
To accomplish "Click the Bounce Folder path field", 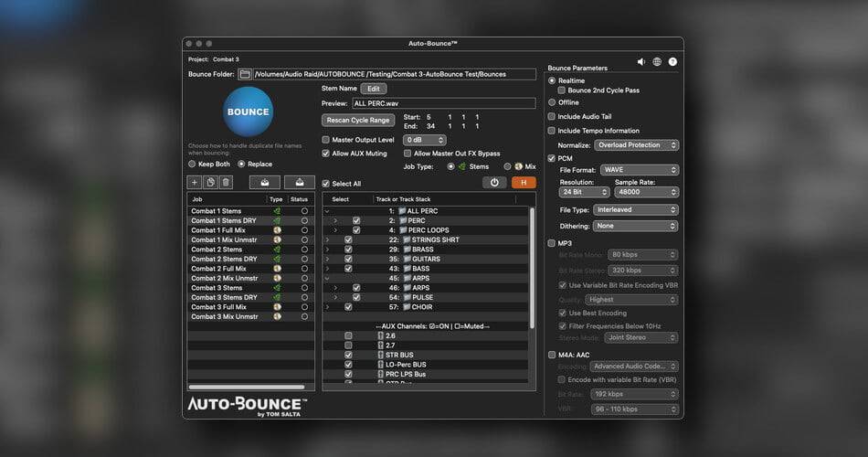I will tap(394, 74).
